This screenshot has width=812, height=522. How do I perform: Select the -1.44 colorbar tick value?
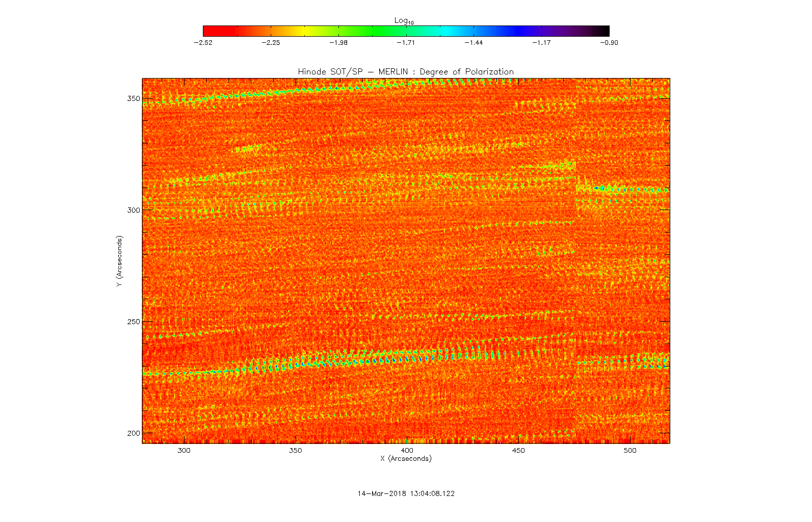[474, 43]
